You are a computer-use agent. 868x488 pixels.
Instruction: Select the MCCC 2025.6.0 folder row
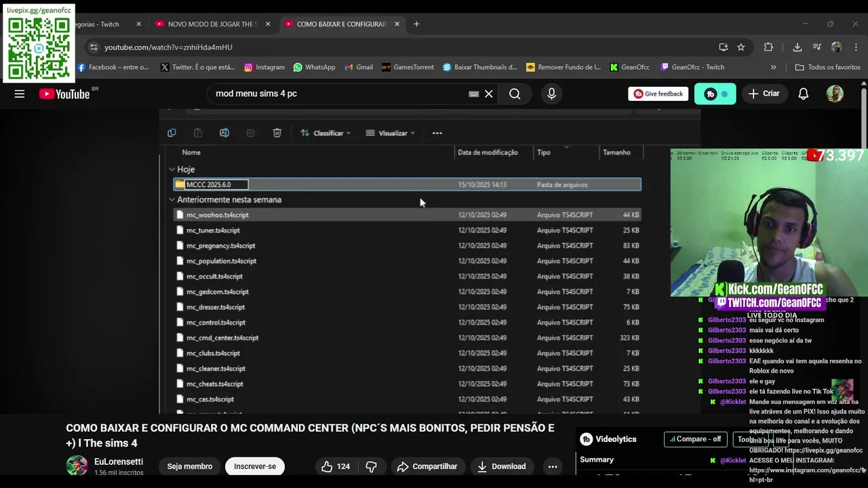pos(407,184)
